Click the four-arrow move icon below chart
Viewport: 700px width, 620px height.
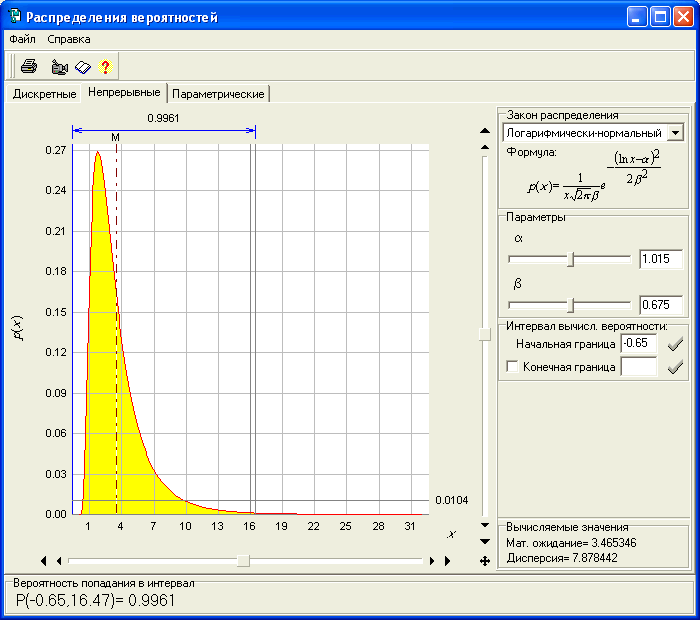coord(485,561)
